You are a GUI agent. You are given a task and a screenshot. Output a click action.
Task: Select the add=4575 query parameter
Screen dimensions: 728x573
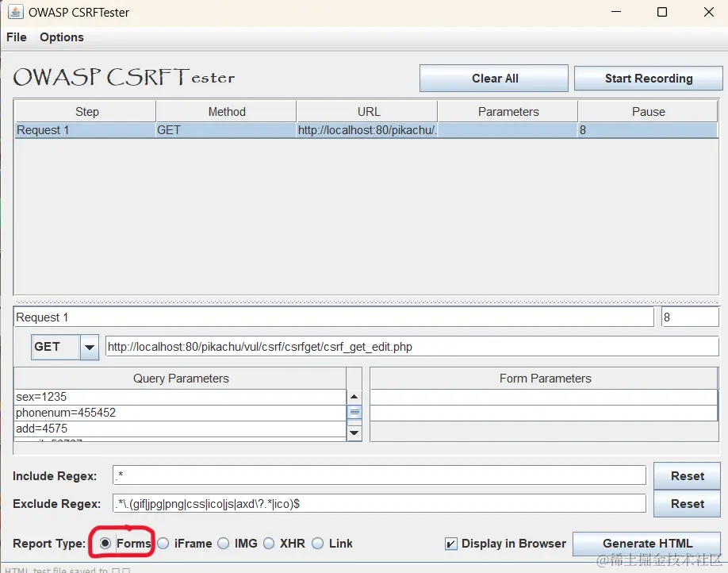(x=181, y=429)
